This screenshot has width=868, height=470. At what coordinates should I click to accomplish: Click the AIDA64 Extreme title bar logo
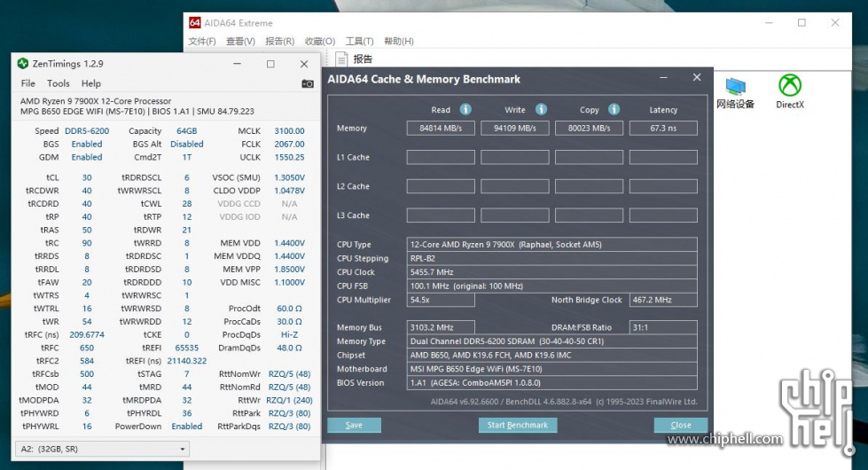click(195, 23)
